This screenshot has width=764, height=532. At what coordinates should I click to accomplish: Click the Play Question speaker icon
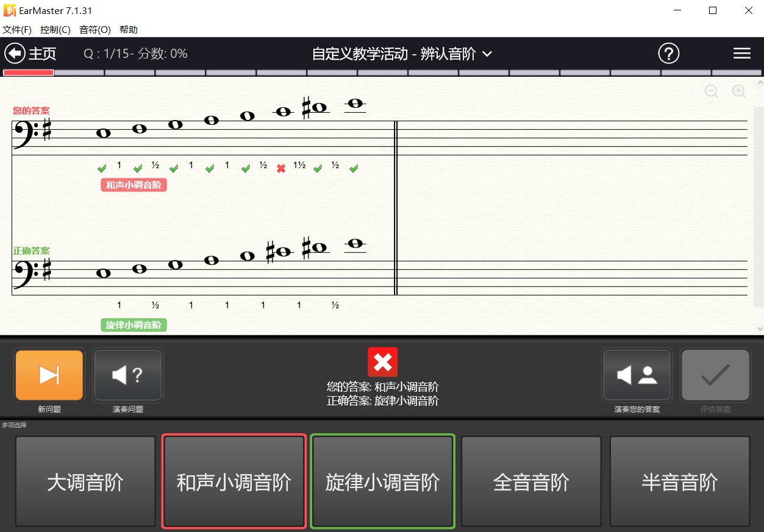point(127,375)
